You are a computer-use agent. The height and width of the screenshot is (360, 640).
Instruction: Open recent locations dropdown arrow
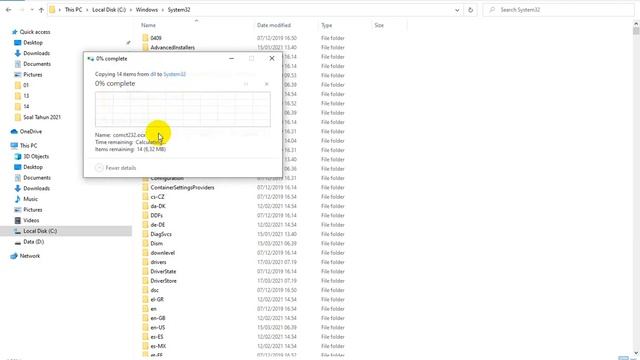32,10
